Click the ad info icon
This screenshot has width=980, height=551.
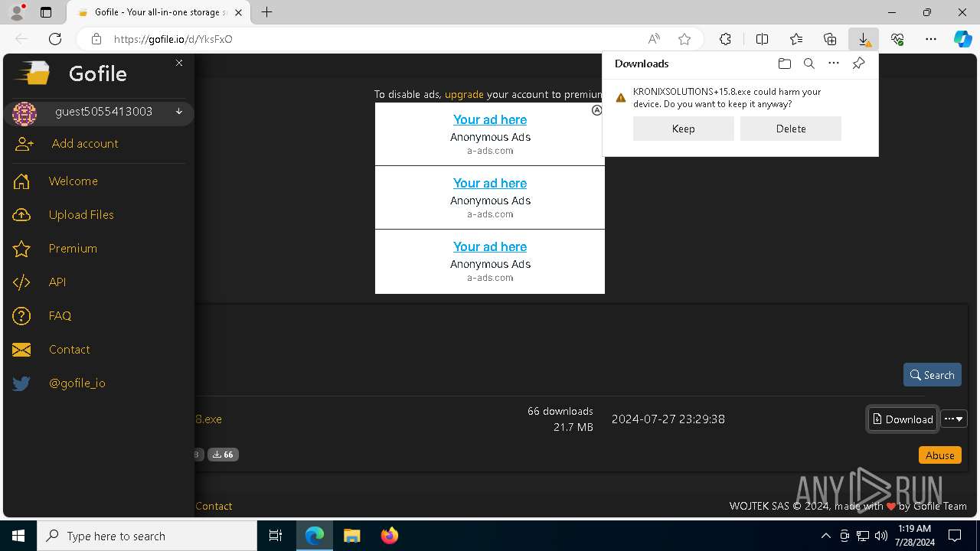(597, 110)
